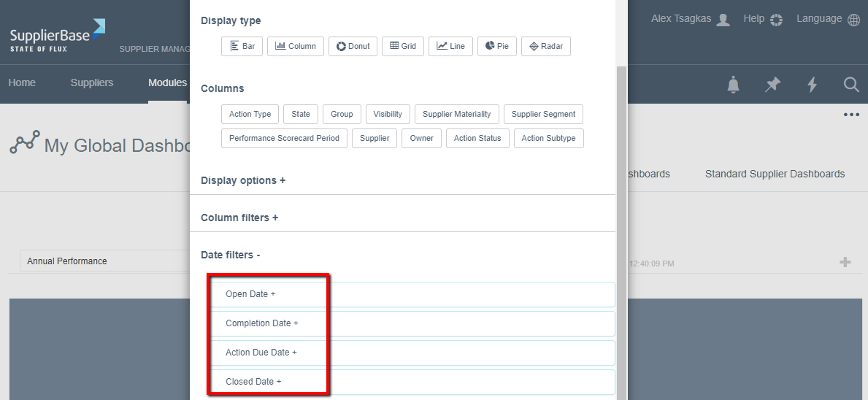Open the Annual Performance dashboard selector
Image resolution: width=868 pixels, height=400 pixels.
(102, 261)
